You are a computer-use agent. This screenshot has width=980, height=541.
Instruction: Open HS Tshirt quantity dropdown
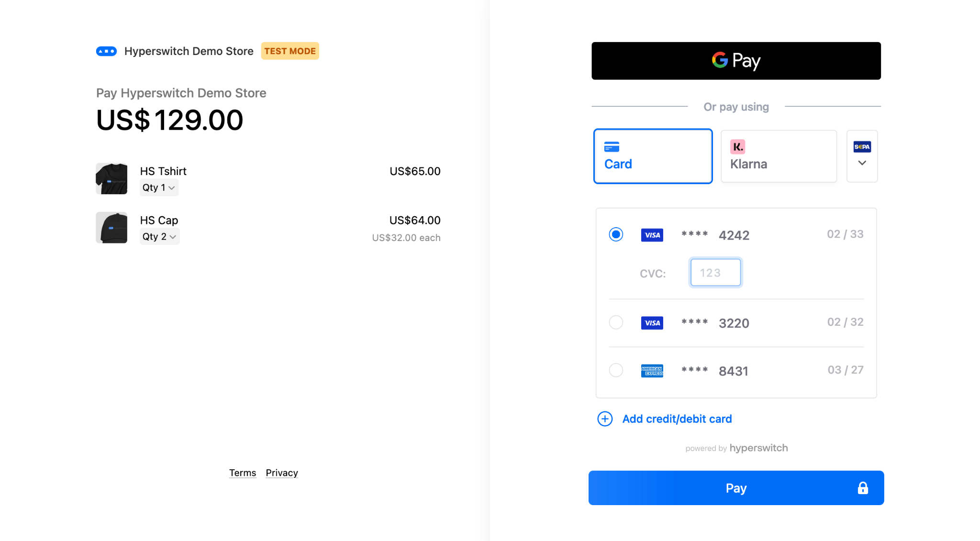[x=159, y=188]
